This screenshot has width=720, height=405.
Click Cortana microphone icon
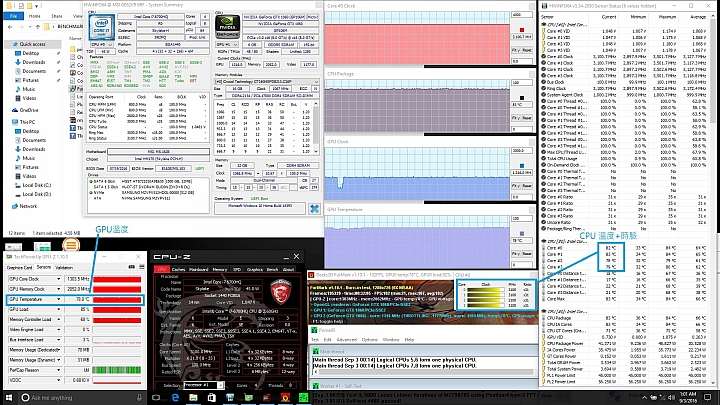139,398
